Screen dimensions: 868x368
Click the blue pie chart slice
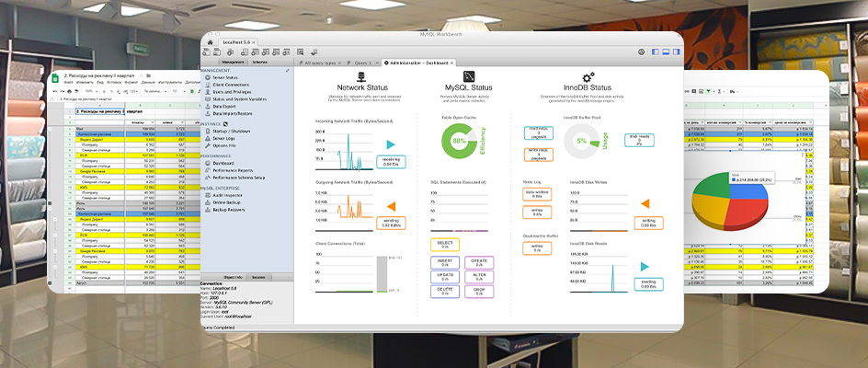[748, 191]
